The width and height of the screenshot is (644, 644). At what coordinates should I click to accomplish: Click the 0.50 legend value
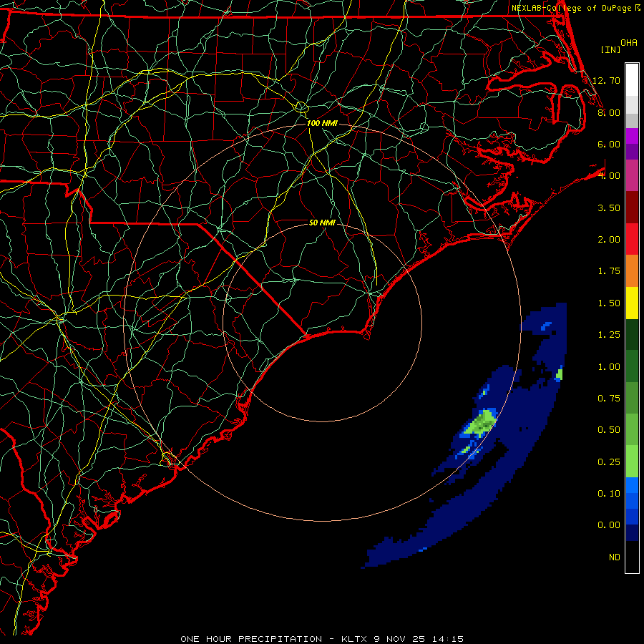click(609, 430)
